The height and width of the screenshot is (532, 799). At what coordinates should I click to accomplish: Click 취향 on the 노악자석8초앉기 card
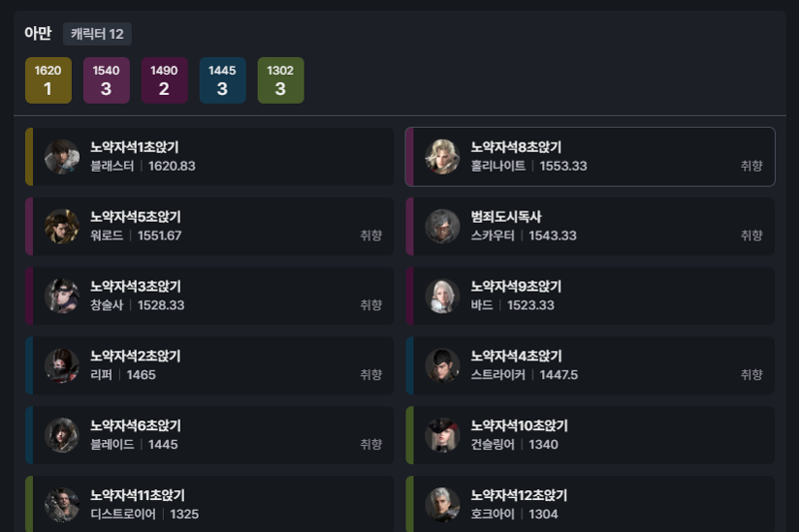coord(752,166)
